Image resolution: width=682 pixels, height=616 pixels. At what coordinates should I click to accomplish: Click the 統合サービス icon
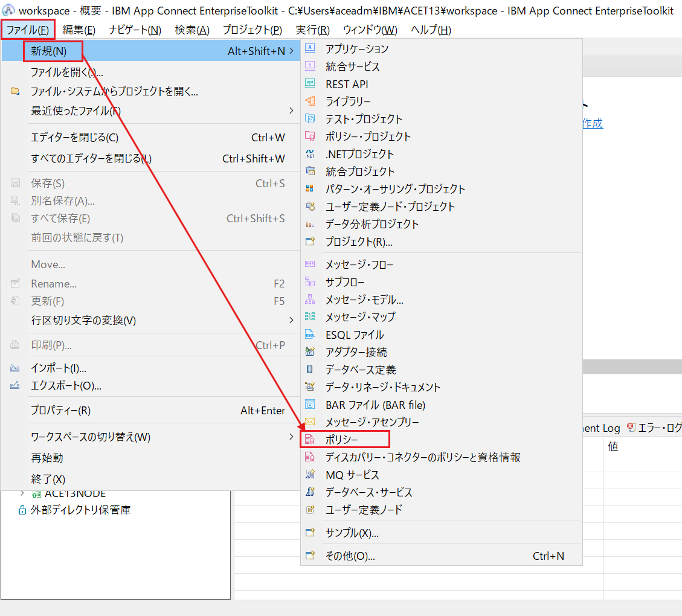[310, 66]
